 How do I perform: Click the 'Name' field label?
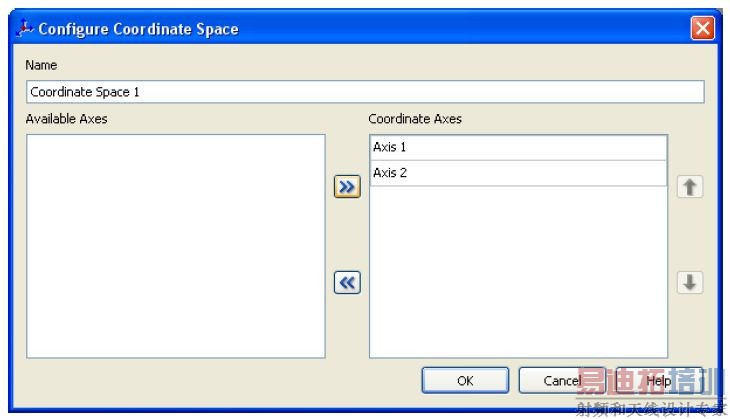41,65
